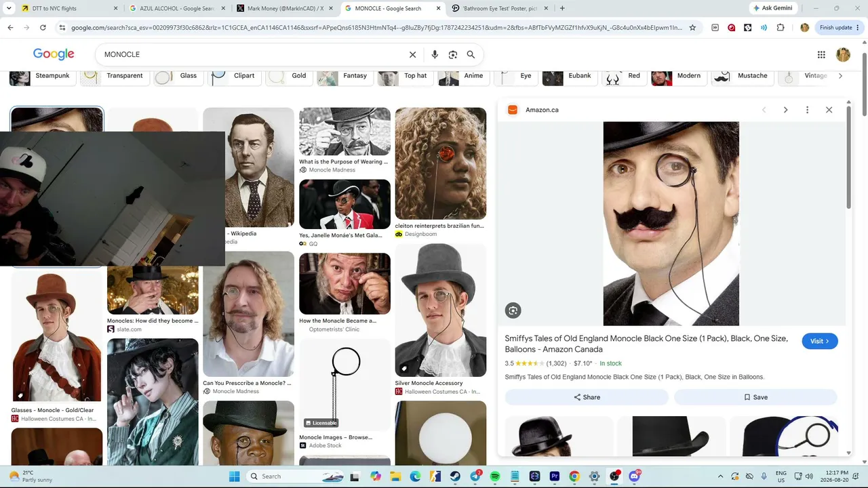Launch Spotify from the taskbar
This screenshot has height=488, width=868.
tap(495, 476)
